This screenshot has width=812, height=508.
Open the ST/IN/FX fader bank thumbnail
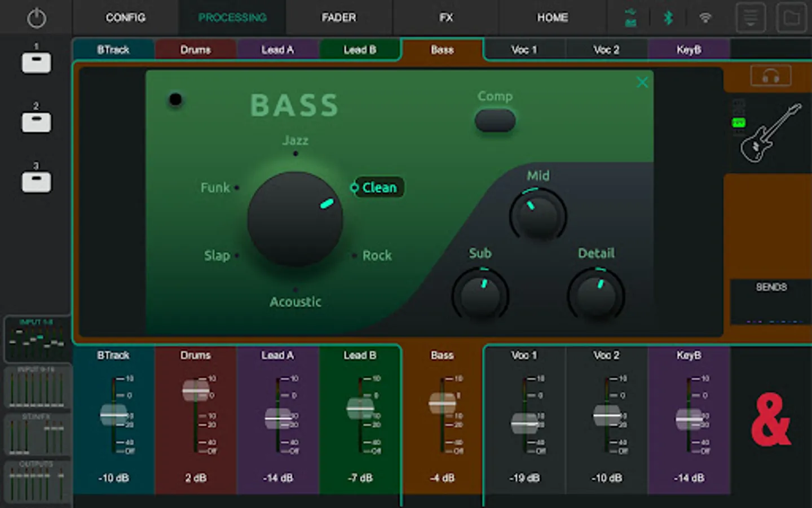click(37, 434)
